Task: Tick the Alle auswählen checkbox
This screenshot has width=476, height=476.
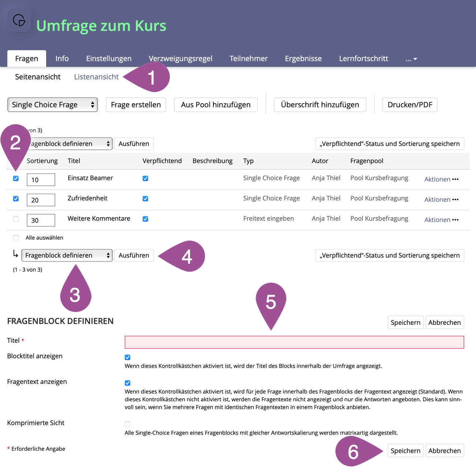Action: point(16,238)
